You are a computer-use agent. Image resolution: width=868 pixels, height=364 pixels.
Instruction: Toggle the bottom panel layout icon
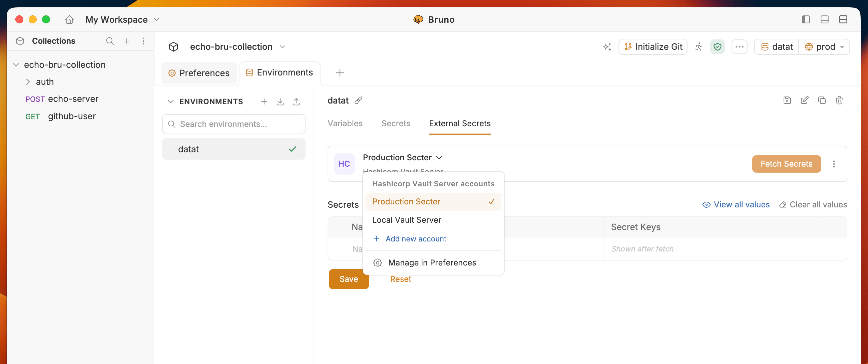pyautogui.click(x=824, y=20)
